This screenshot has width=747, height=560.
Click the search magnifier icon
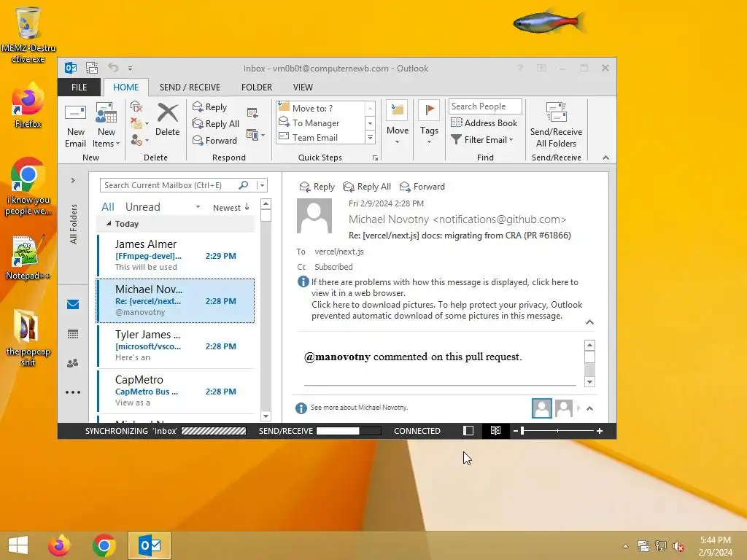click(244, 184)
